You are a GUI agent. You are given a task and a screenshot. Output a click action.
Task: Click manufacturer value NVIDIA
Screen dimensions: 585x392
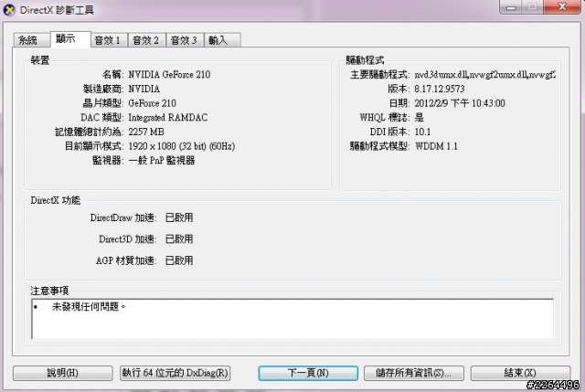tap(144, 89)
